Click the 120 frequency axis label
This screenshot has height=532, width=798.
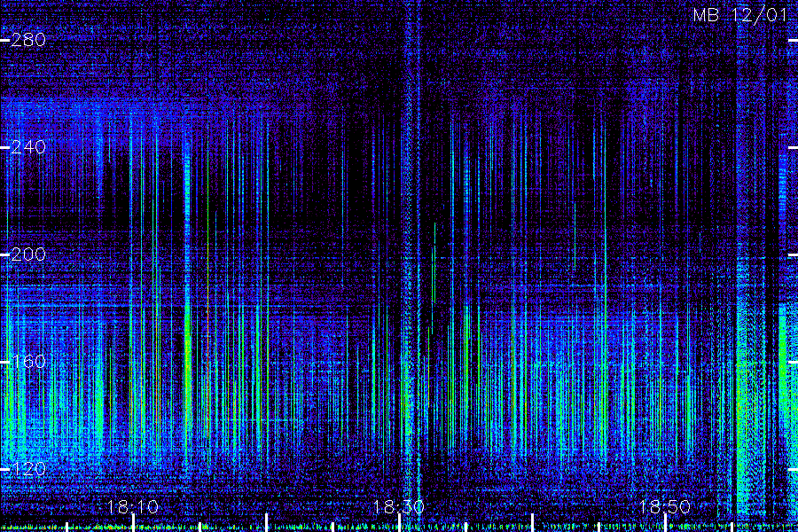pyautogui.click(x=28, y=469)
